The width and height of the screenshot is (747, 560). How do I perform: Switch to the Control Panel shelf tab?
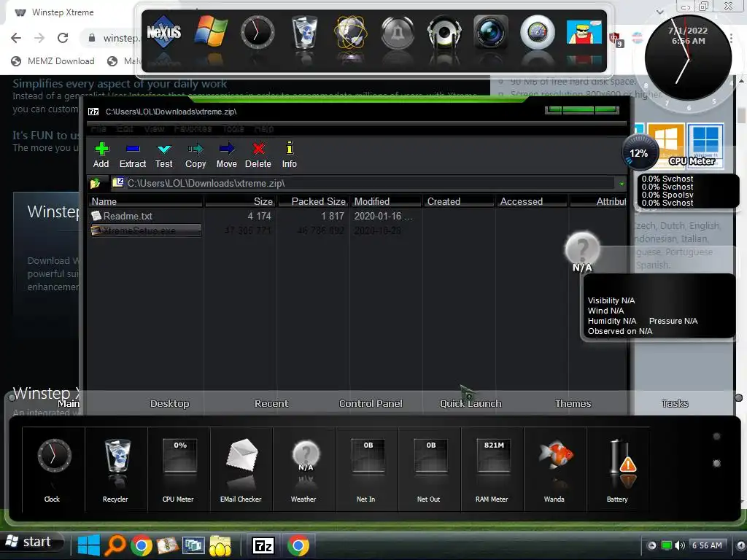tap(371, 403)
